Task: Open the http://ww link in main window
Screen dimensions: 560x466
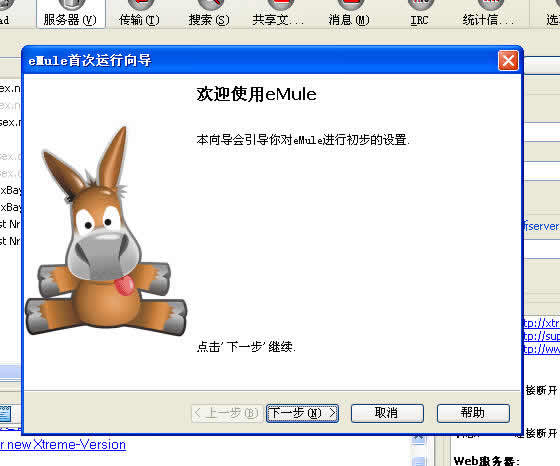Action: point(541,349)
